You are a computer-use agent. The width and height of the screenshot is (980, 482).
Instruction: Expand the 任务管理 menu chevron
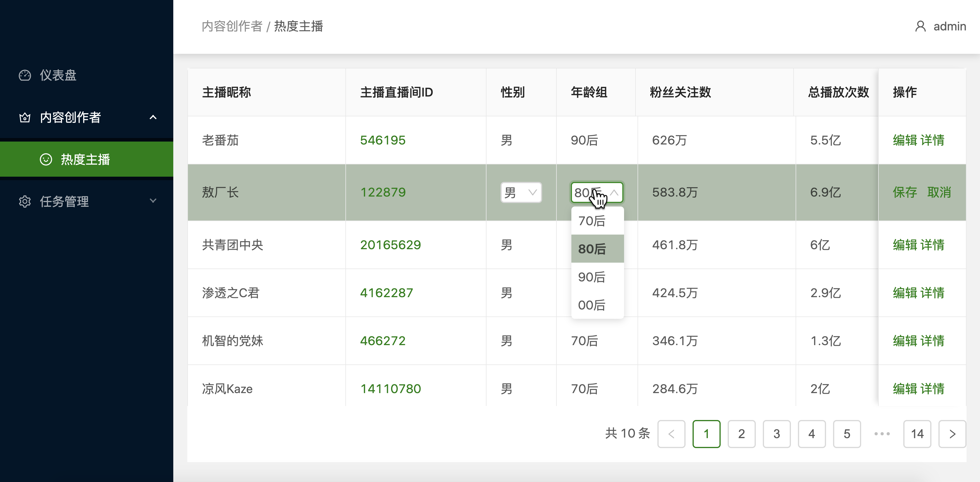pos(153,201)
